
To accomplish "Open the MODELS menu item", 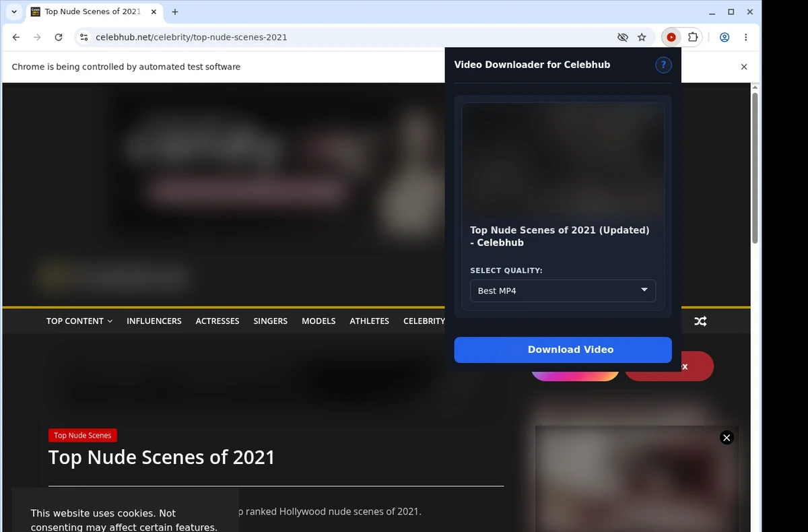I will (318, 321).
